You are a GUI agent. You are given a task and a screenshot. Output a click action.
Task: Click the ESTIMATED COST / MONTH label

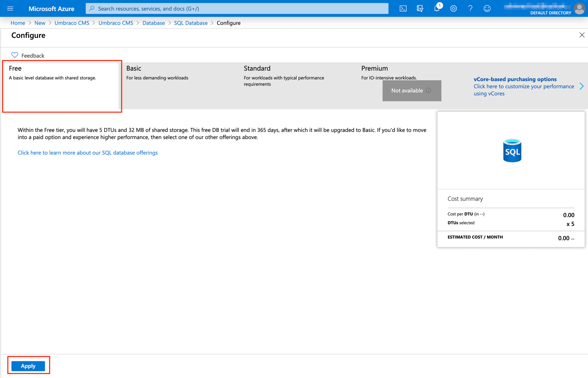[475, 237]
